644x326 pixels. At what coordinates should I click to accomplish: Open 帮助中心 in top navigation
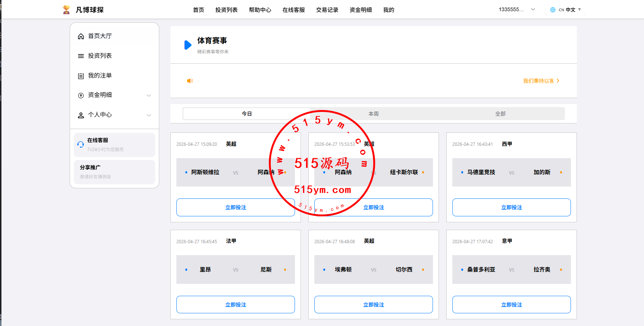pos(260,10)
